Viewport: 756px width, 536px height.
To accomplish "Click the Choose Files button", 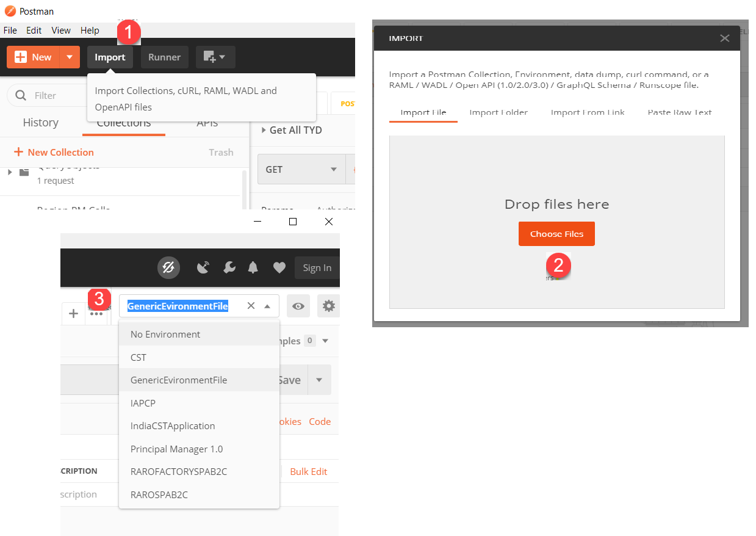I will [556, 234].
